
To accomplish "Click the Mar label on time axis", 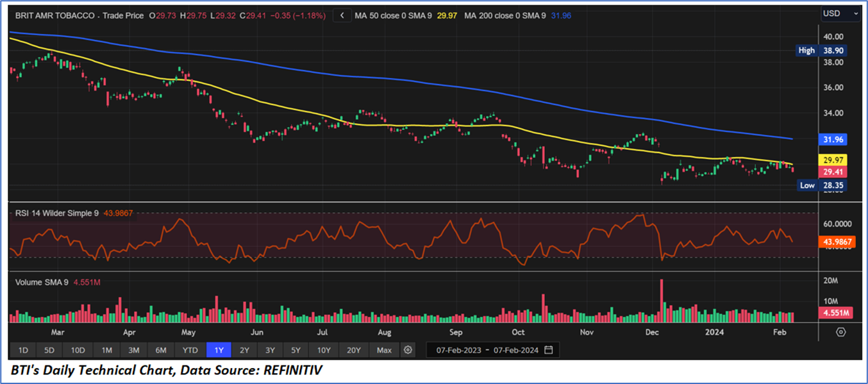I will point(57,332).
